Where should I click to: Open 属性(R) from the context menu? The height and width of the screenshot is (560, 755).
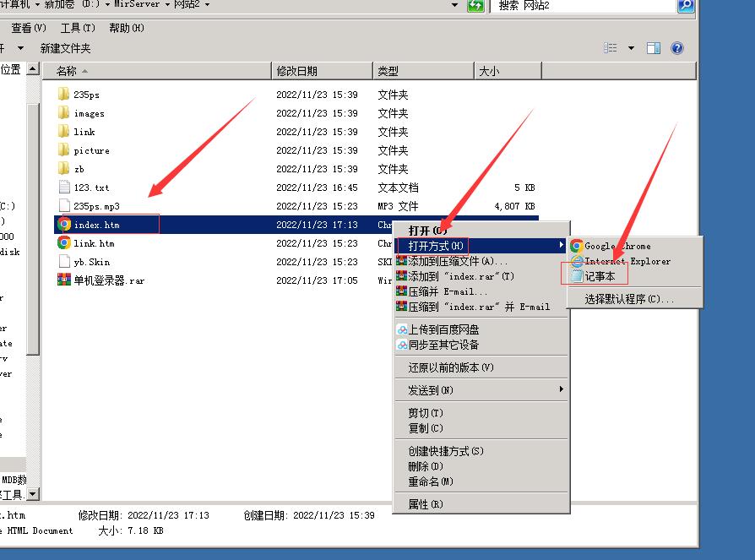coord(481,504)
